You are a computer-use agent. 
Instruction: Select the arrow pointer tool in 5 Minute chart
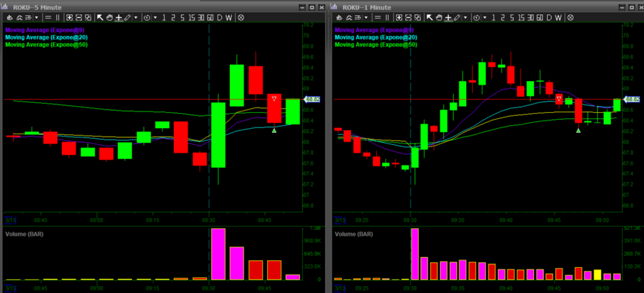pyautogui.click(x=100, y=17)
